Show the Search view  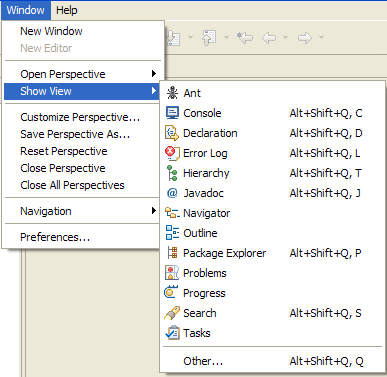[x=272, y=313]
